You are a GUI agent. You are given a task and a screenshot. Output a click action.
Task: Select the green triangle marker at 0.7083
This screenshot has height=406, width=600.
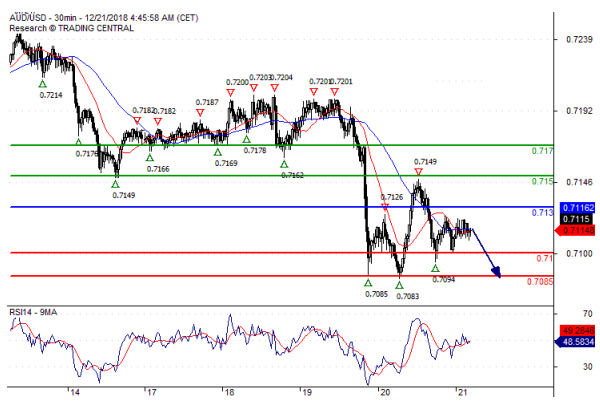pos(399,285)
